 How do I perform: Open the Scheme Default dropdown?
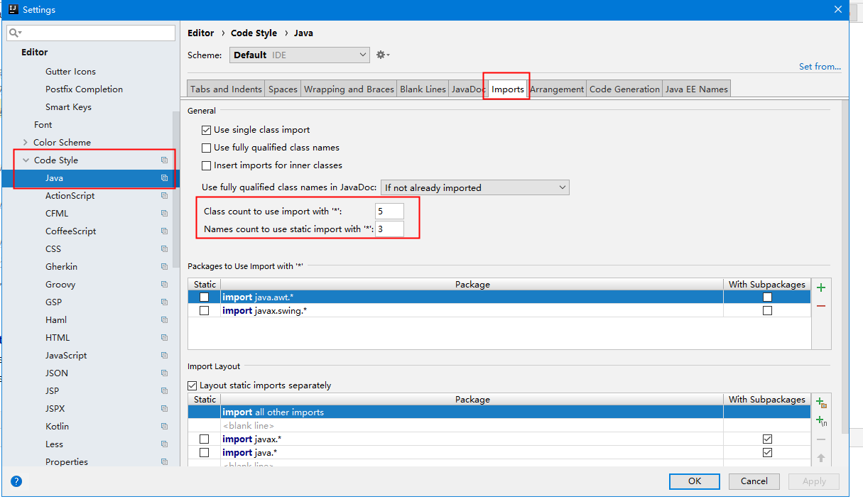point(299,55)
